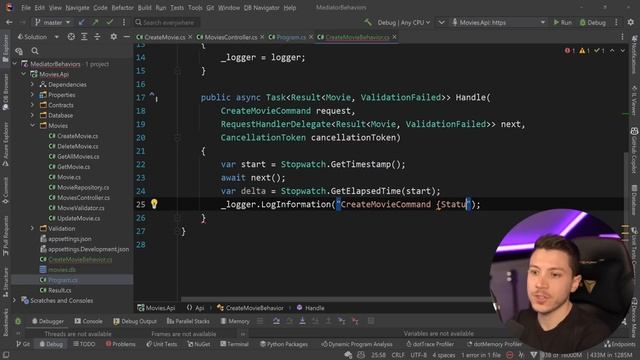The width and height of the screenshot is (640, 360).
Task: Open the Unit Tests tool window
Action: [162, 344]
